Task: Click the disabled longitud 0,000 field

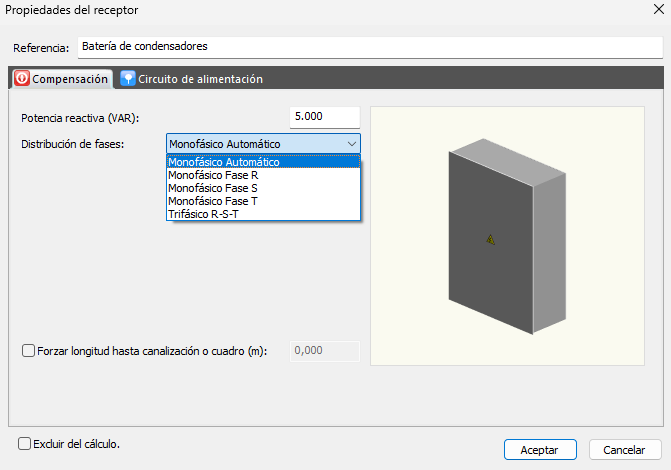Action: 324,351
